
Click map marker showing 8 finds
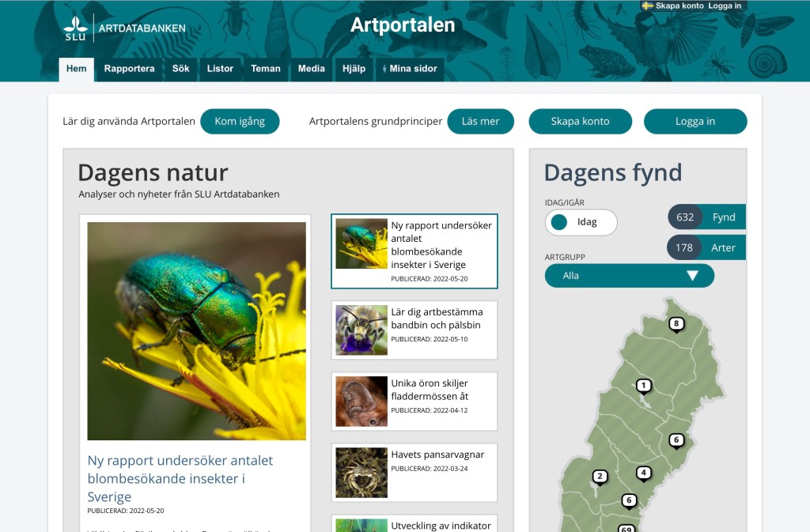click(676, 323)
